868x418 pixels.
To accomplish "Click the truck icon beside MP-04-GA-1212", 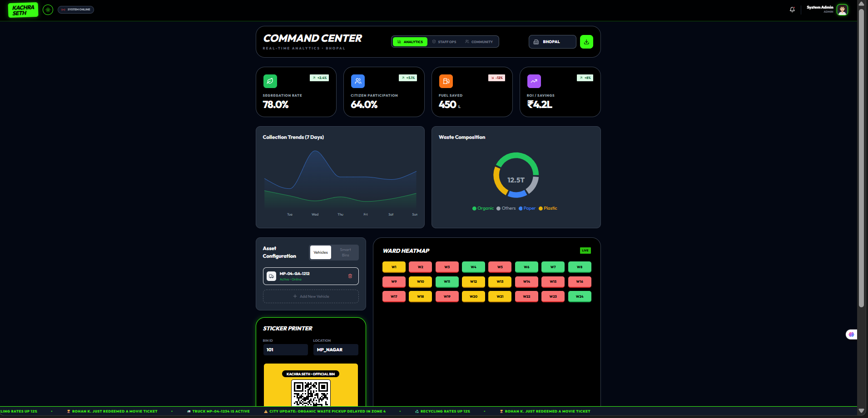I will tap(272, 276).
